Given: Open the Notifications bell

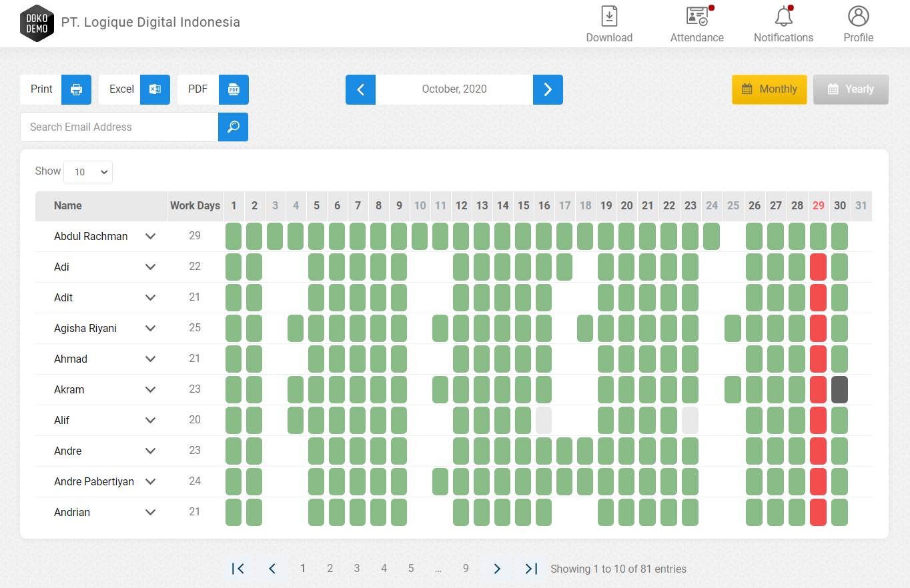Looking at the screenshot, I should coord(783,17).
